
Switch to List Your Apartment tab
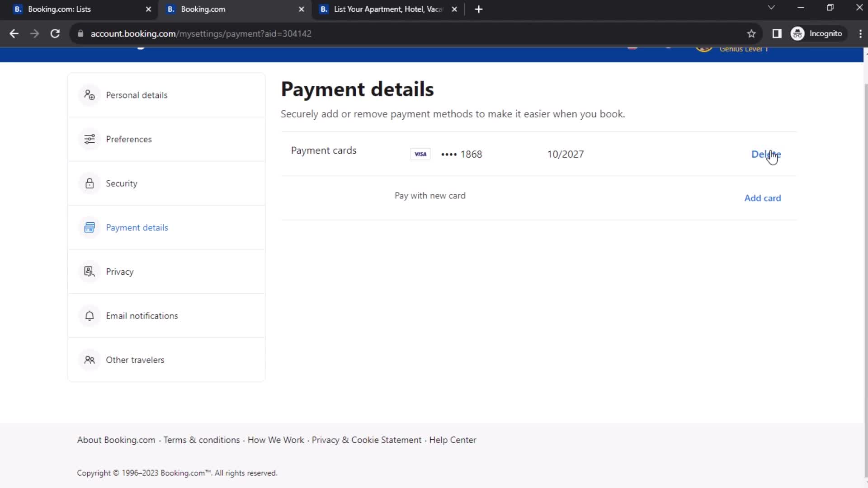pyautogui.click(x=388, y=9)
